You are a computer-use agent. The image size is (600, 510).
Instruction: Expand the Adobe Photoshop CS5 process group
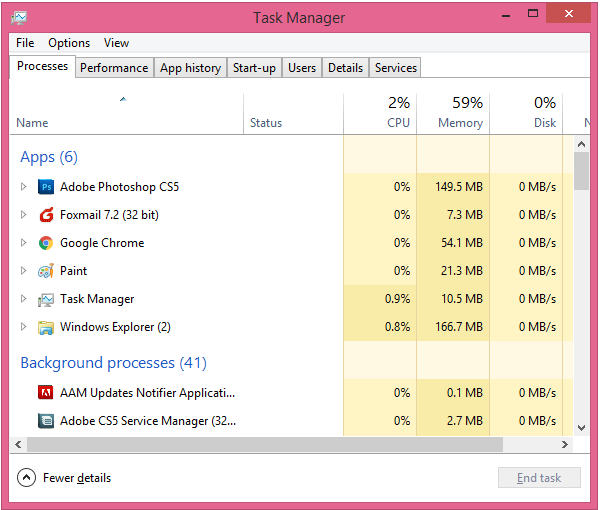[23, 187]
